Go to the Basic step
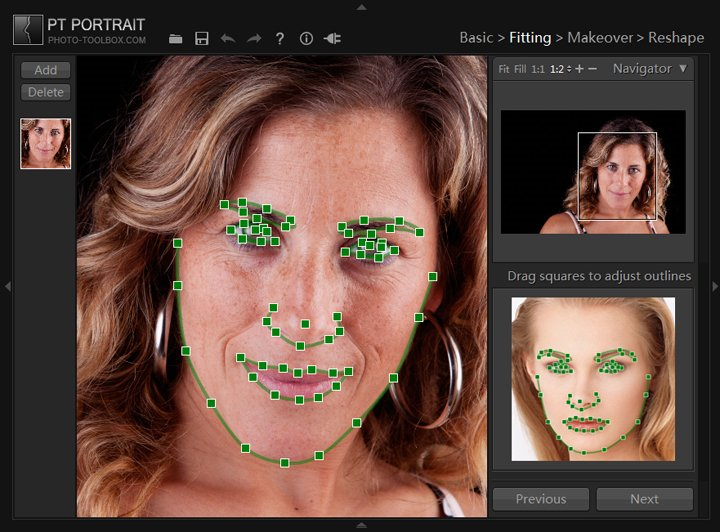Image resolution: width=720 pixels, height=532 pixels. click(x=476, y=37)
